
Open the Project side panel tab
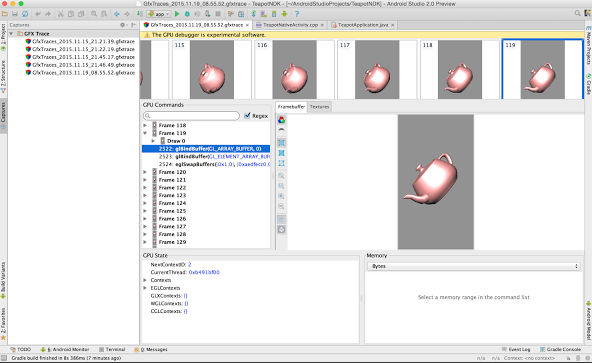[x=3, y=37]
